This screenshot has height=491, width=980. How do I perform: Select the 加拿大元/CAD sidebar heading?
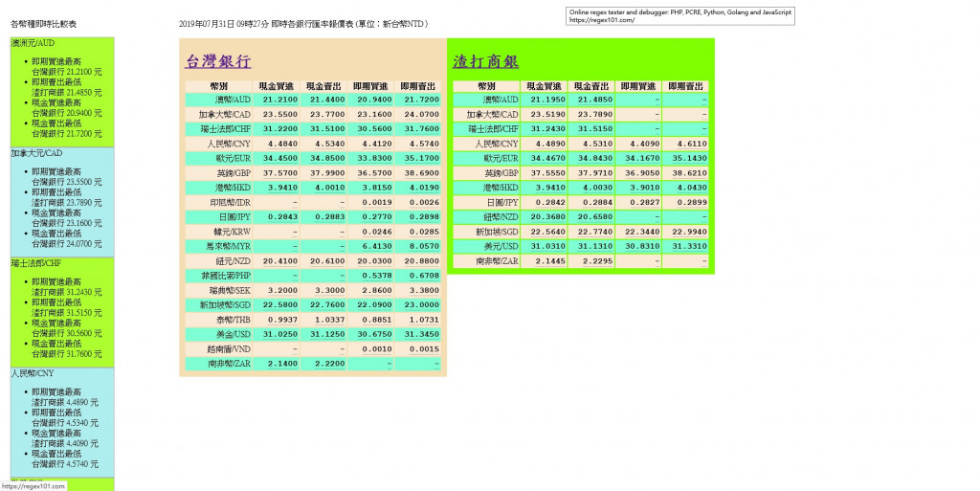tap(36, 153)
